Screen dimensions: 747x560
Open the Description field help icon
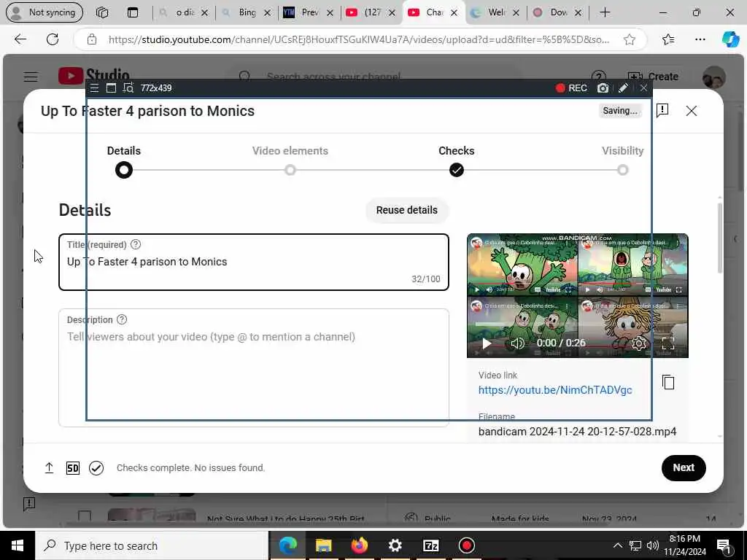(122, 319)
